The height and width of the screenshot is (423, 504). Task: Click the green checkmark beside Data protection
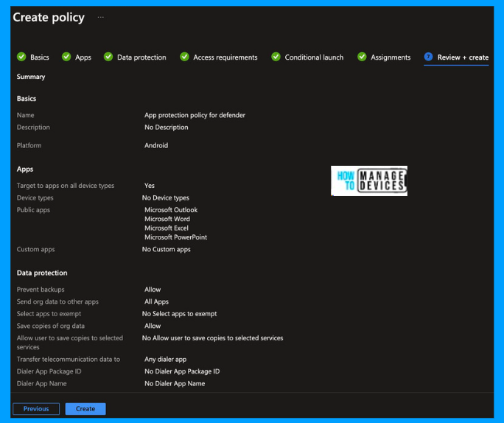coord(108,57)
